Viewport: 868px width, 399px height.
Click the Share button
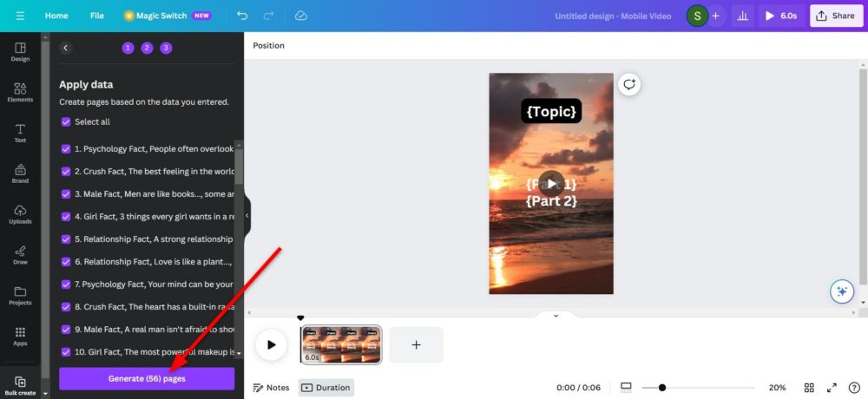point(836,16)
